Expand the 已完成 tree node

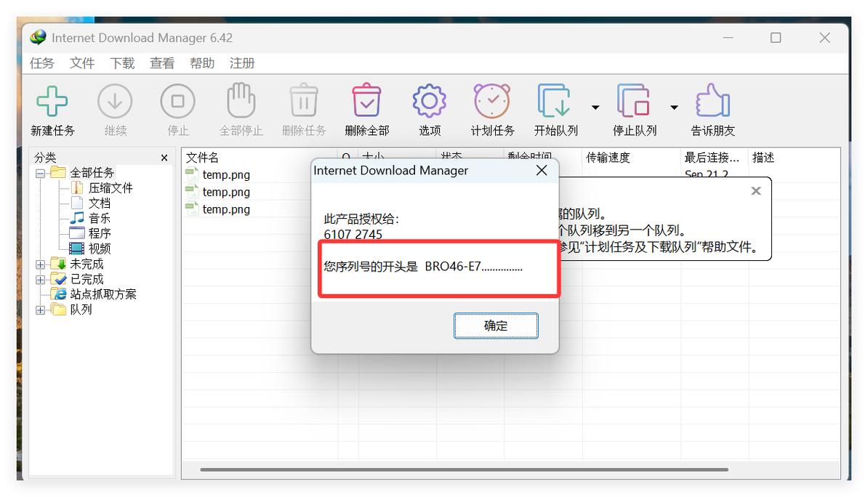40,280
